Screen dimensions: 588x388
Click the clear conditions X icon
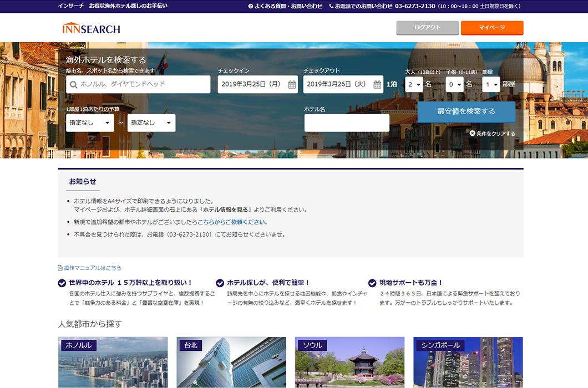(x=472, y=133)
